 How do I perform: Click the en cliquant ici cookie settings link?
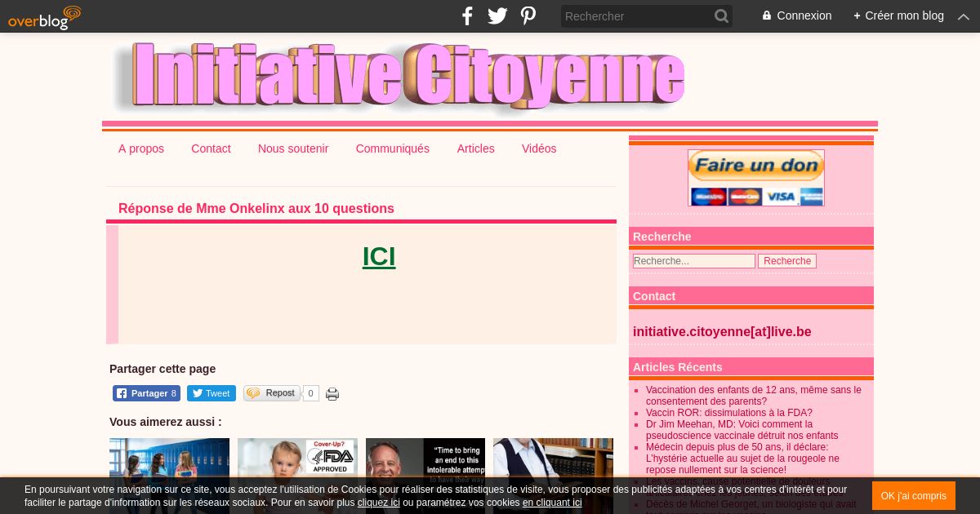pos(552,503)
